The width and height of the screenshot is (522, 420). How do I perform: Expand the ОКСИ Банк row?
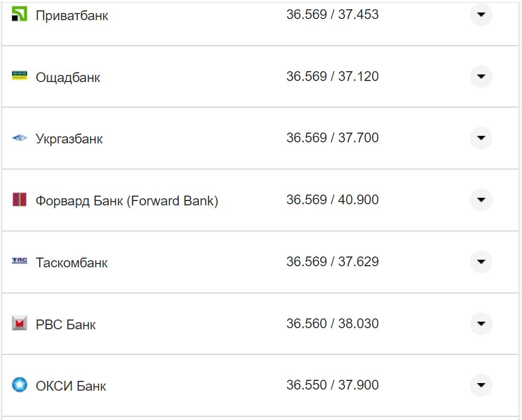(480, 385)
